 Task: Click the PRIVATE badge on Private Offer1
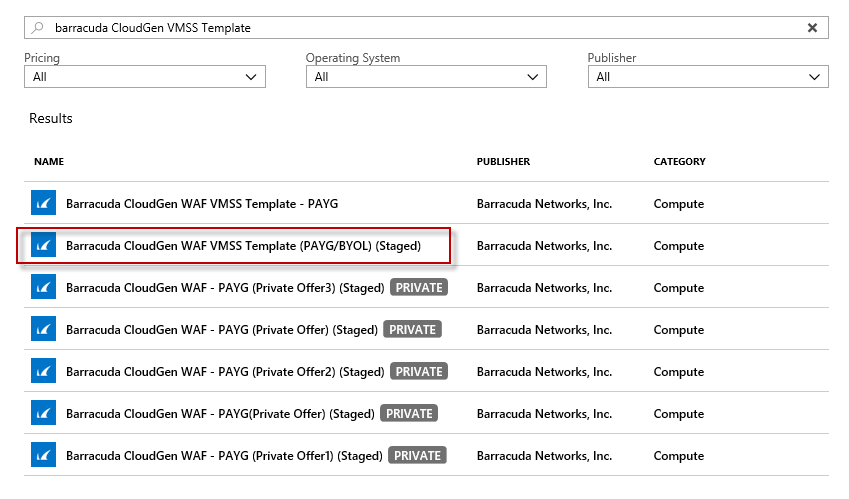point(419,456)
